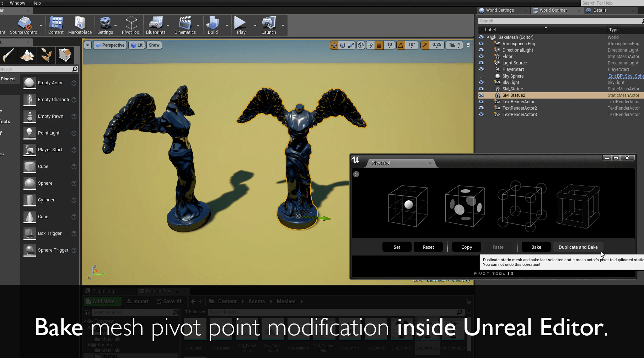
Task: Hide the DirectionalLight actor
Action: point(481,50)
